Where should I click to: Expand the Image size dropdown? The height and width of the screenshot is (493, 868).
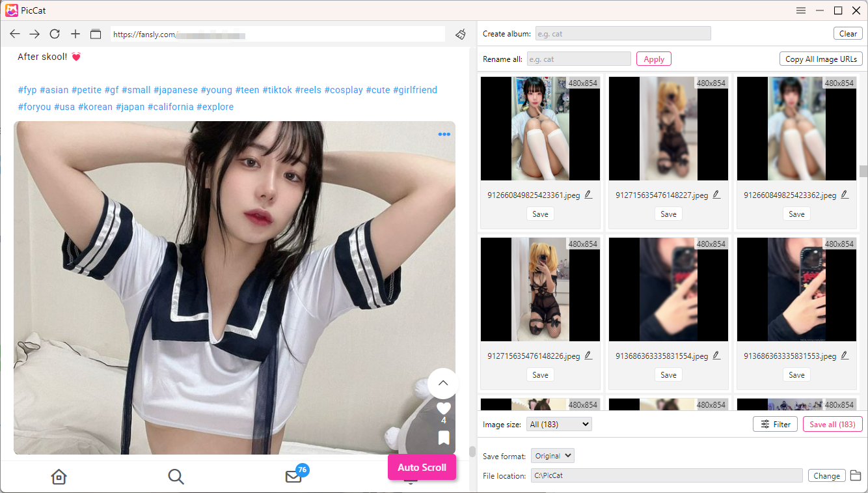pos(559,424)
